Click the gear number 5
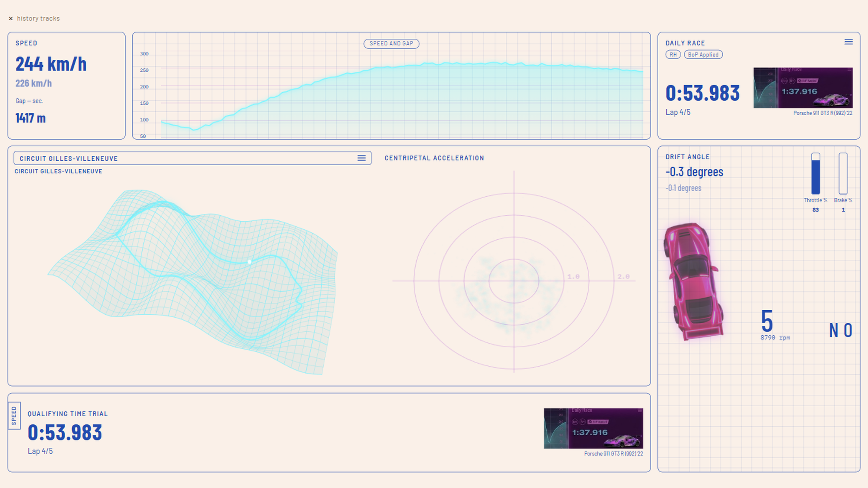Viewport: 868px width, 488px height. (767, 321)
